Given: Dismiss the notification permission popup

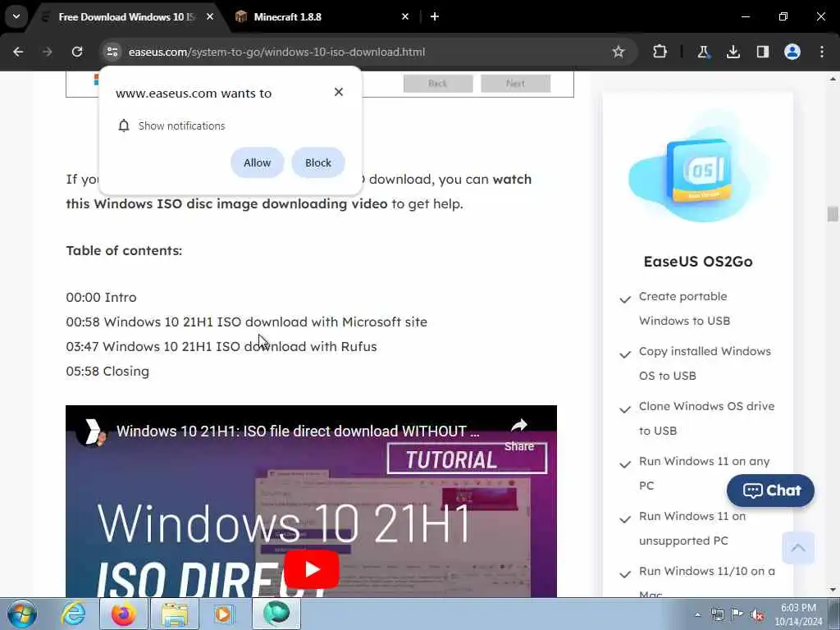Looking at the screenshot, I should (x=339, y=92).
